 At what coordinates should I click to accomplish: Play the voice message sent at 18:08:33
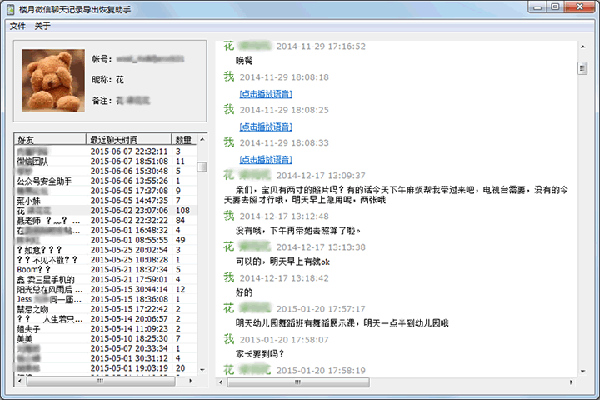pos(265,158)
